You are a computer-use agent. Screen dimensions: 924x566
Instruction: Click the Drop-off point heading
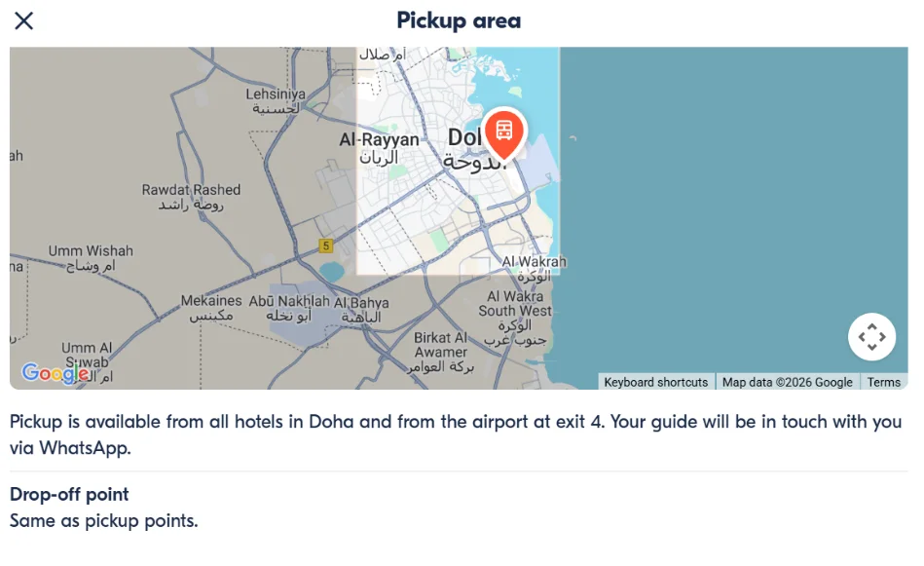pyautogui.click(x=67, y=494)
